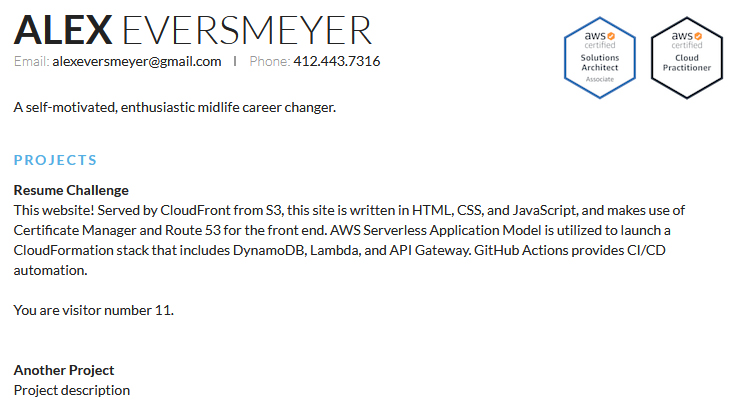733x412 pixels.
Task: Click the Project description text
Action: pyautogui.click(x=72, y=390)
